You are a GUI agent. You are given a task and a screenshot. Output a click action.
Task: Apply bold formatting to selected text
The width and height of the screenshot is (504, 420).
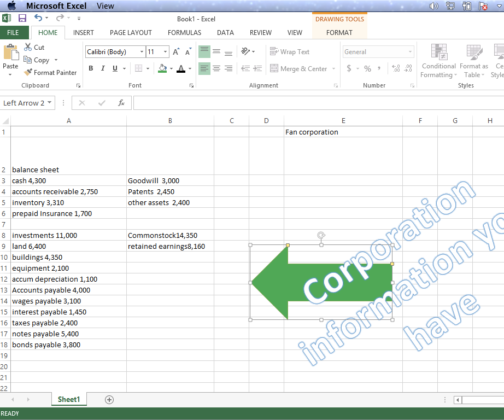pyautogui.click(x=91, y=68)
